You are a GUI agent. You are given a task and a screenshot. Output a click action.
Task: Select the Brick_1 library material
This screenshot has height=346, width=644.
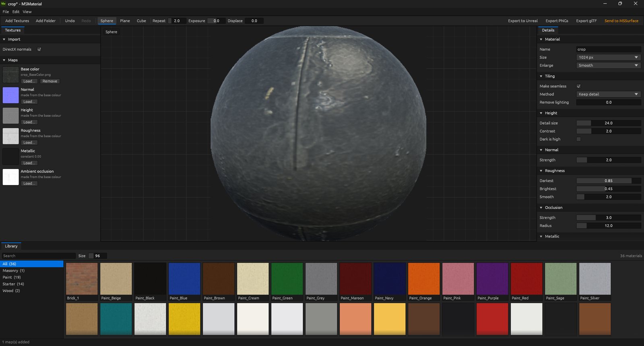tap(82, 282)
